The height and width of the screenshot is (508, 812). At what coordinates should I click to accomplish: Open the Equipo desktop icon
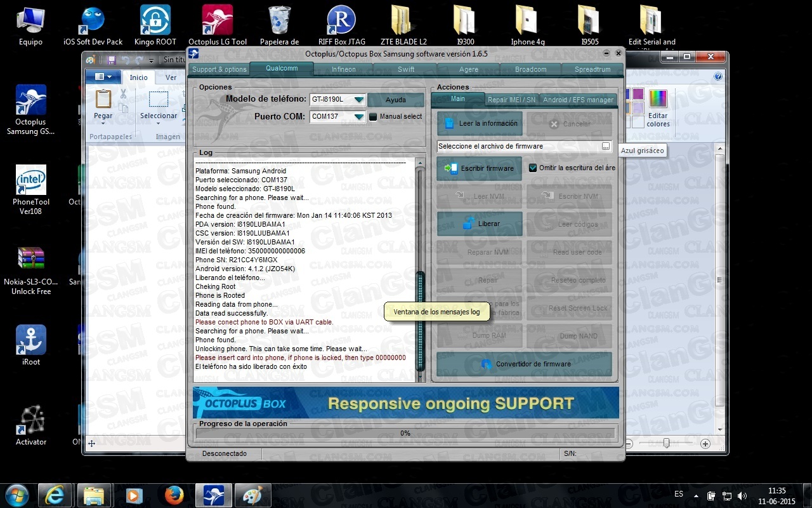pos(30,25)
